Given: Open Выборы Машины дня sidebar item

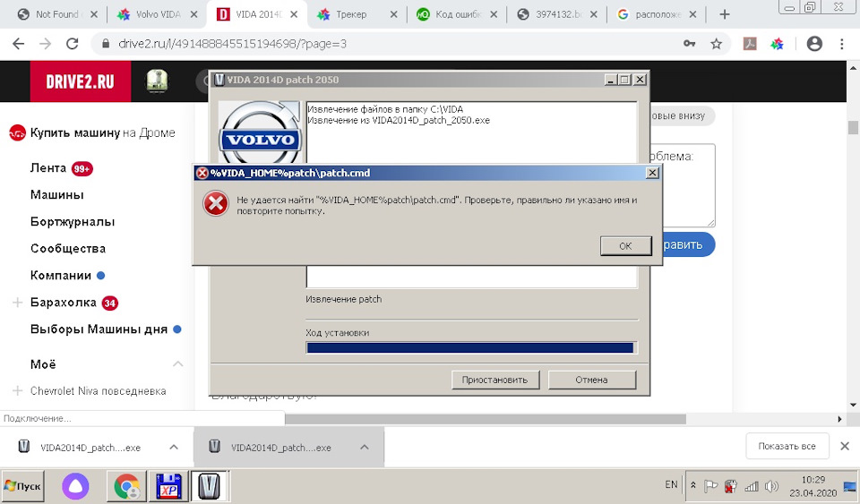Looking at the screenshot, I should tap(99, 329).
